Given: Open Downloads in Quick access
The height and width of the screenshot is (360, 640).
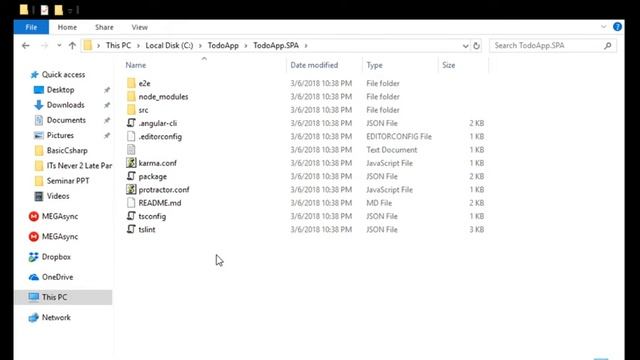Looking at the screenshot, I should (65, 105).
